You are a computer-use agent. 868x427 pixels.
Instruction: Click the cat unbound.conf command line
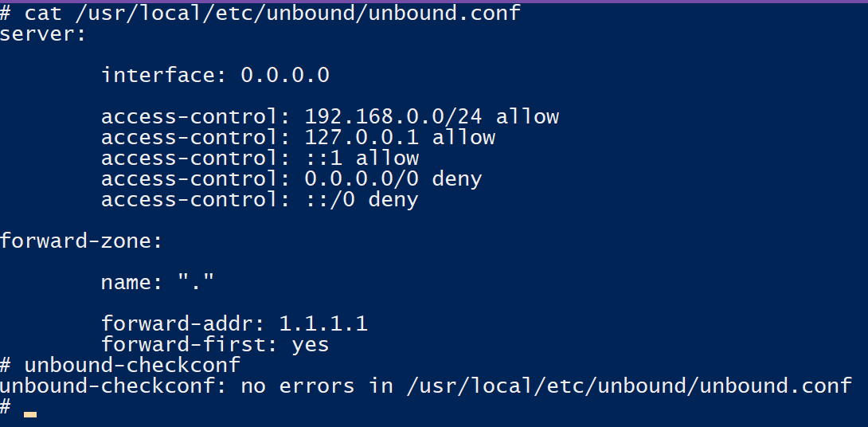[271, 14]
